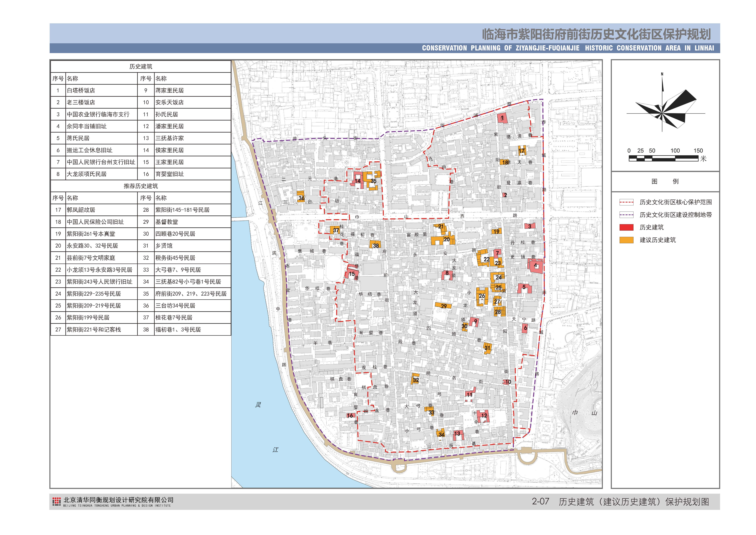Click the orange building marked 37 on map
Viewport: 756px width, 535px height.
click(335, 230)
